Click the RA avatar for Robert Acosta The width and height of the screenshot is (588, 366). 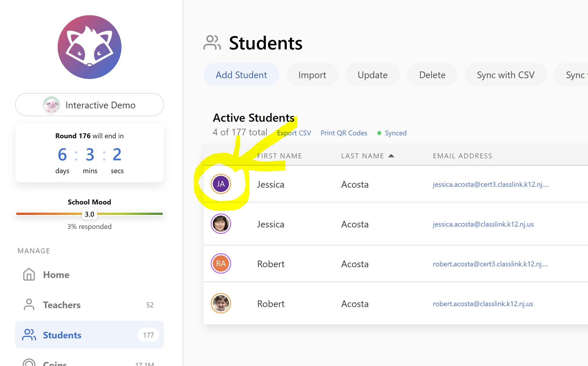[221, 263]
